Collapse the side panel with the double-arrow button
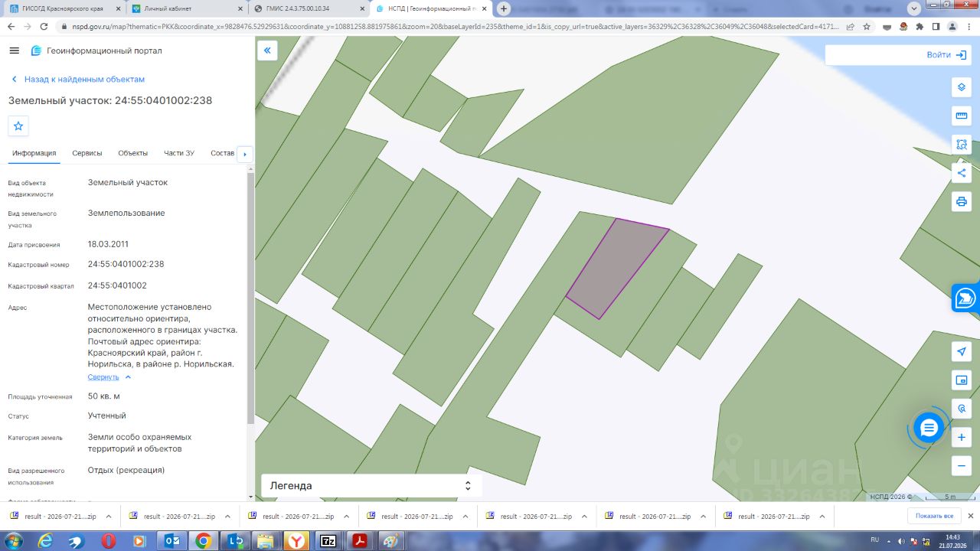 [267, 51]
